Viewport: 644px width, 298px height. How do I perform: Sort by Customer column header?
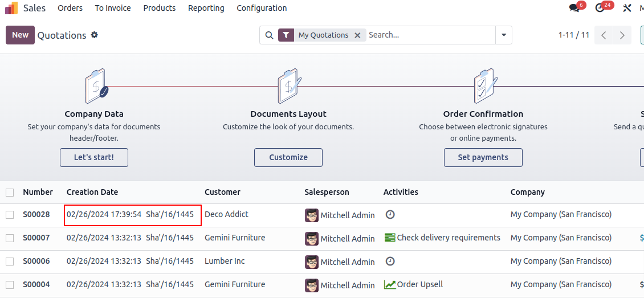pyautogui.click(x=223, y=192)
